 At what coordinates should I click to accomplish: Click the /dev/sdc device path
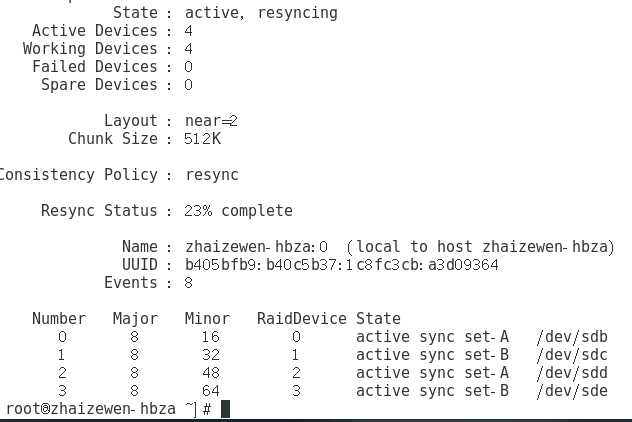coord(571,355)
